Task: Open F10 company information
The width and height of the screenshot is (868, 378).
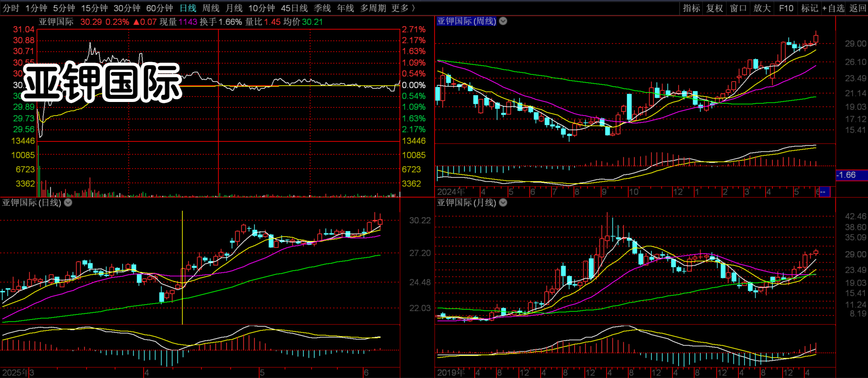Action: point(786,8)
